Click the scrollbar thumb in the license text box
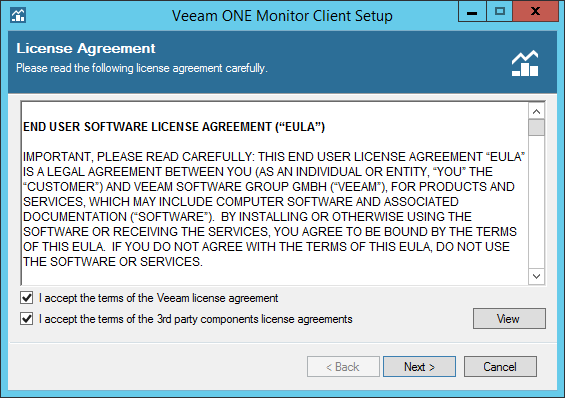The height and width of the screenshot is (398, 565). (536, 128)
